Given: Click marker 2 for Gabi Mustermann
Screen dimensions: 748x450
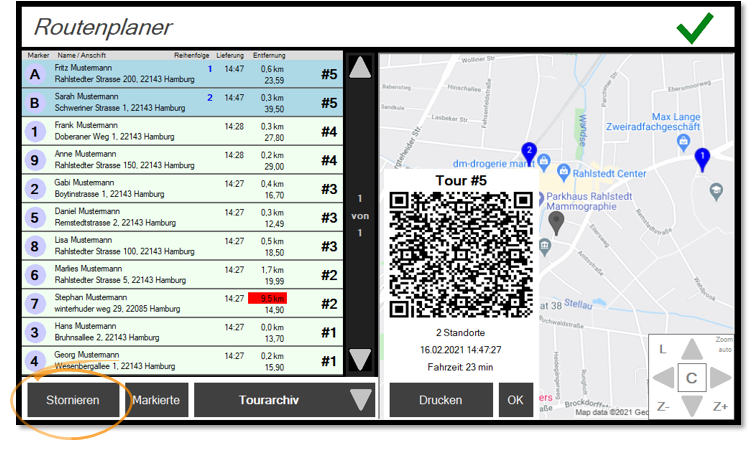Looking at the screenshot, I should (x=35, y=189).
